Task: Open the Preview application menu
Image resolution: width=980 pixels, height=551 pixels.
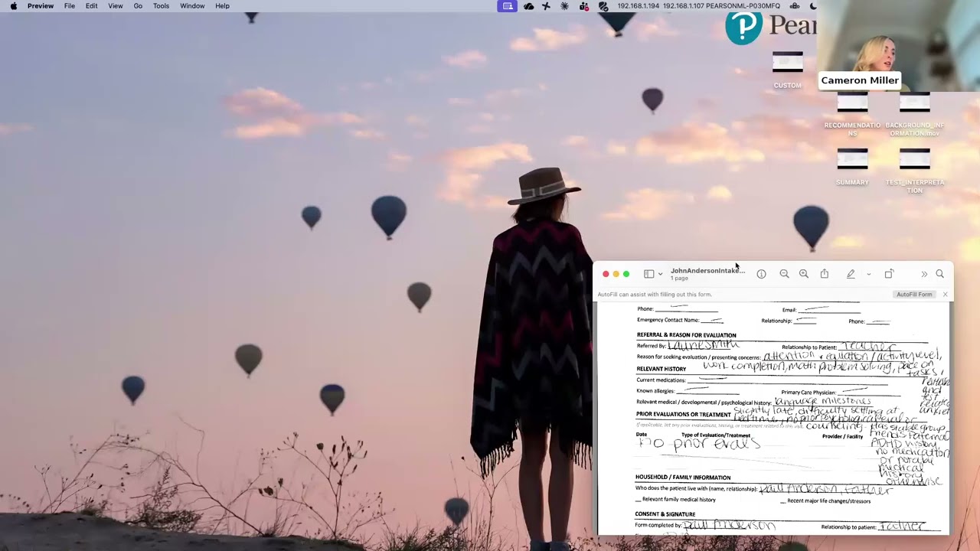Action: tap(41, 6)
